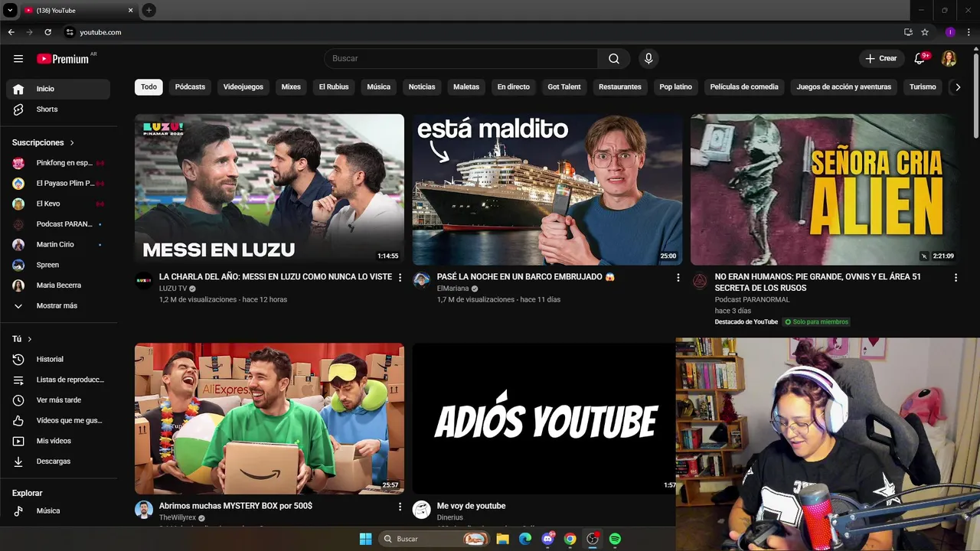The height and width of the screenshot is (551, 980).
Task: Open File Explorer from taskbar
Action: tap(502, 539)
